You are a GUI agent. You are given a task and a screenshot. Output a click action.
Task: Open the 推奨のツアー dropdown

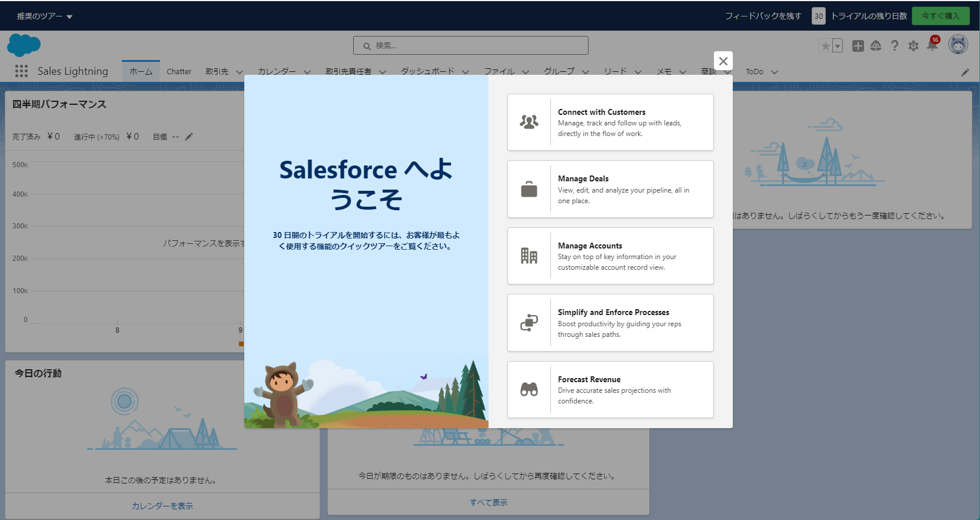pyautogui.click(x=45, y=16)
